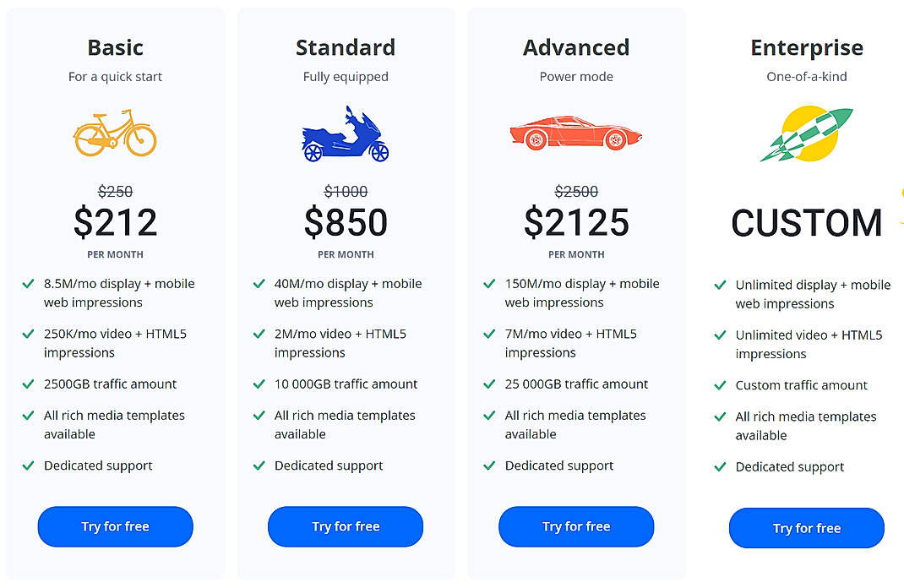The height and width of the screenshot is (588, 904).
Task: Select the Basic plan heading
Action: pyautogui.click(x=115, y=47)
